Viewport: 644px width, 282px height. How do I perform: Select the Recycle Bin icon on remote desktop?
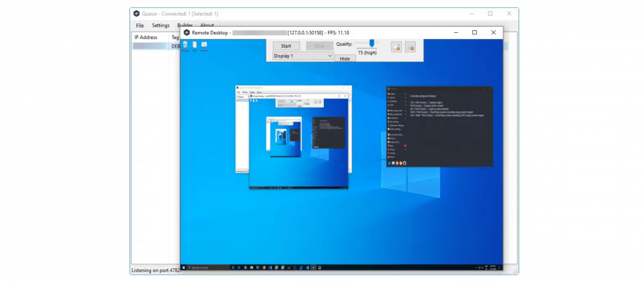pos(185,46)
